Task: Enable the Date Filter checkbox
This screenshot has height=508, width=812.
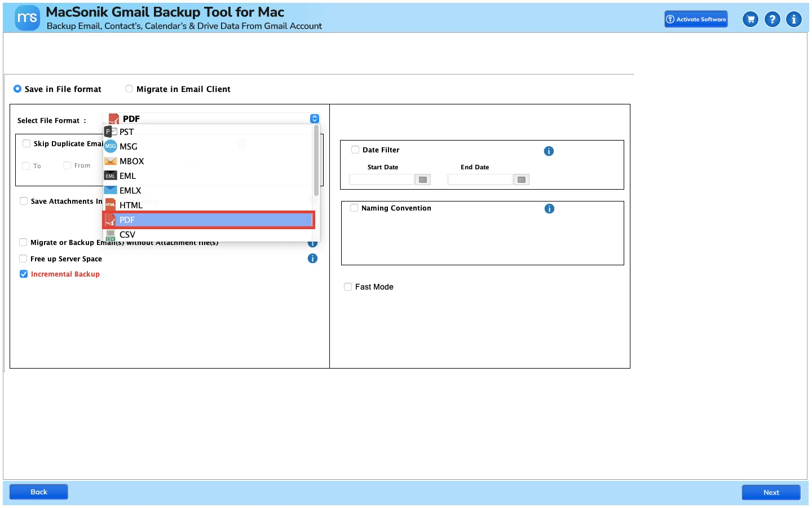Action: pos(355,150)
